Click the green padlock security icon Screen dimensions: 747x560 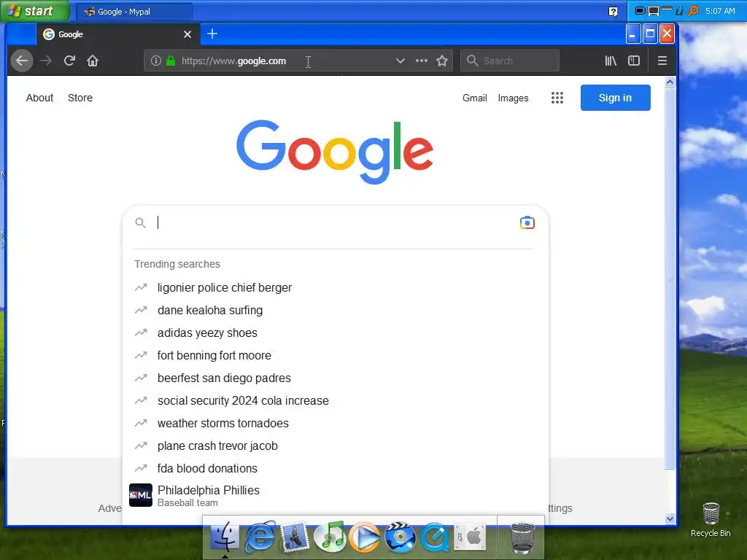[x=171, y=61]
